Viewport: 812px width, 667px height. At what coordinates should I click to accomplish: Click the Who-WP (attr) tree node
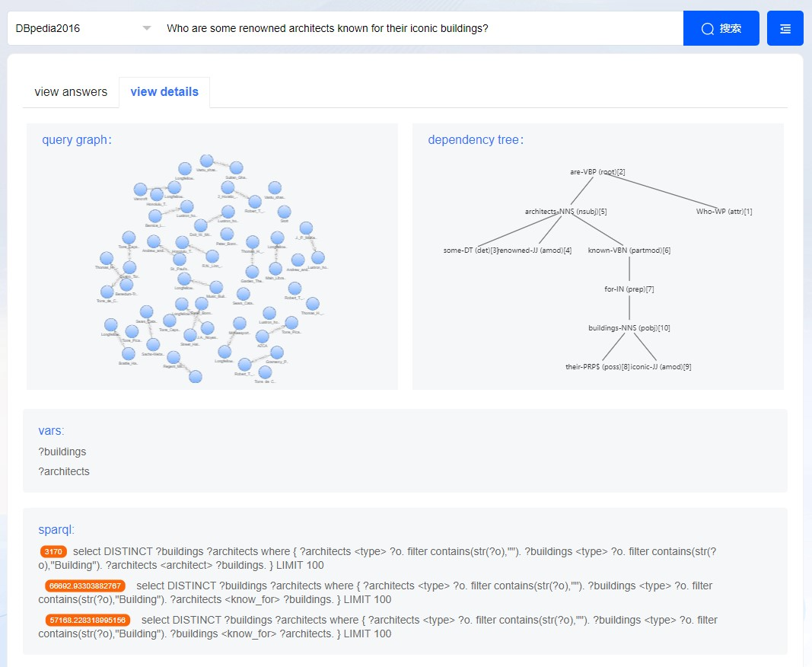[x=724, y=211]
